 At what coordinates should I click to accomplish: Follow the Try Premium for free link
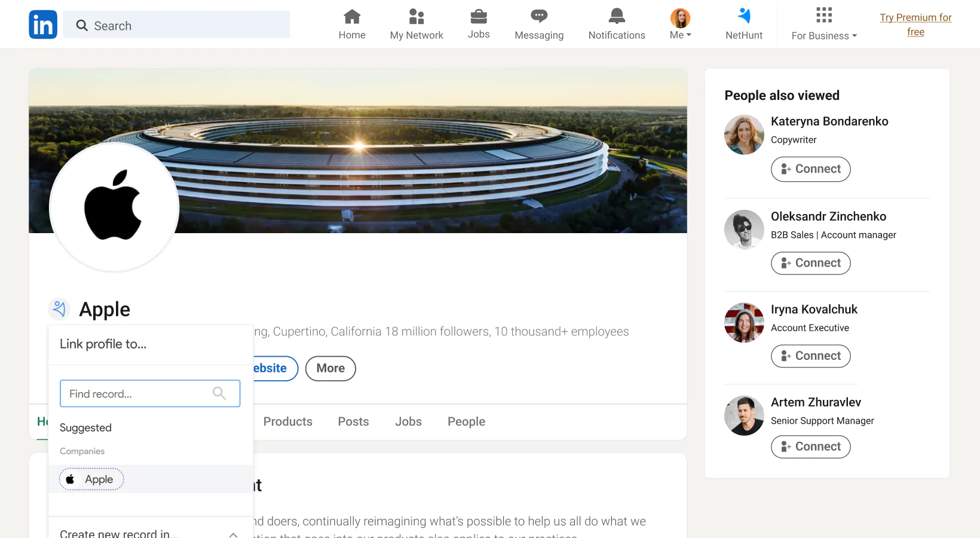pyautogui.click(x=915, y=25)
